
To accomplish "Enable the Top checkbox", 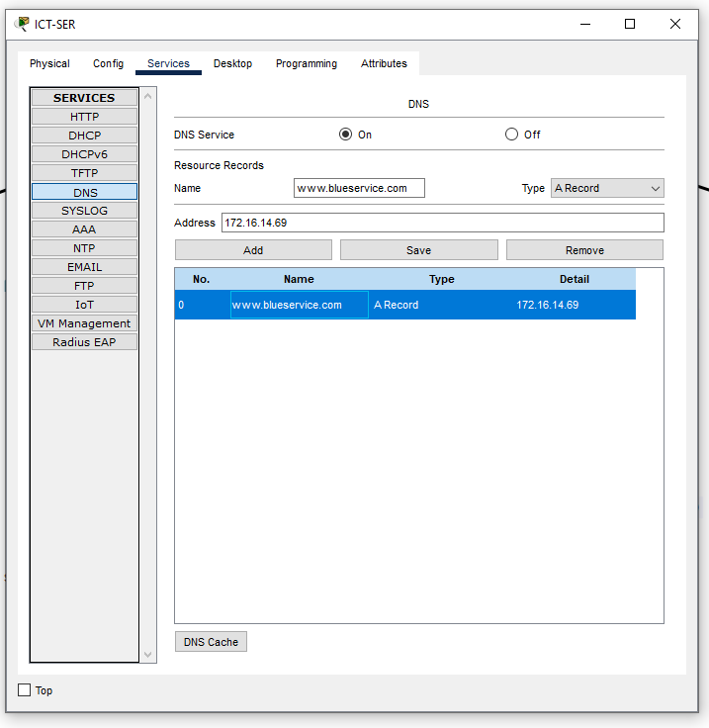I will [x=25, y=690].
